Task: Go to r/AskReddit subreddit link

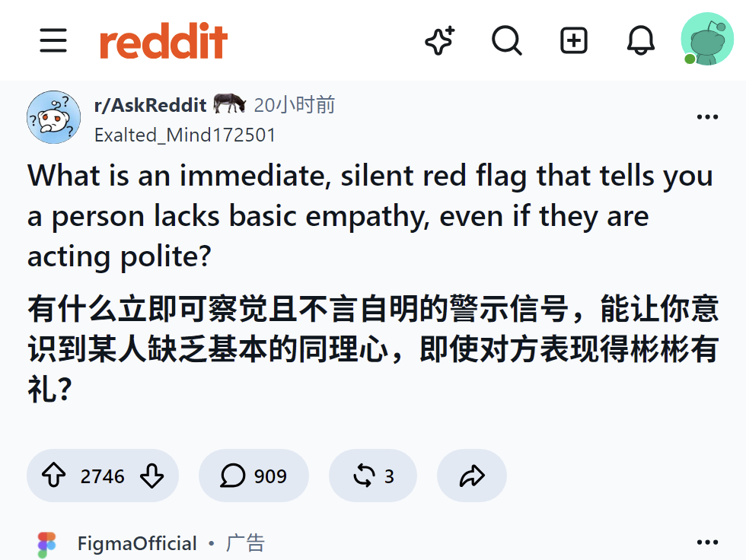Action: pyautogui.click(x=151, y=105)
